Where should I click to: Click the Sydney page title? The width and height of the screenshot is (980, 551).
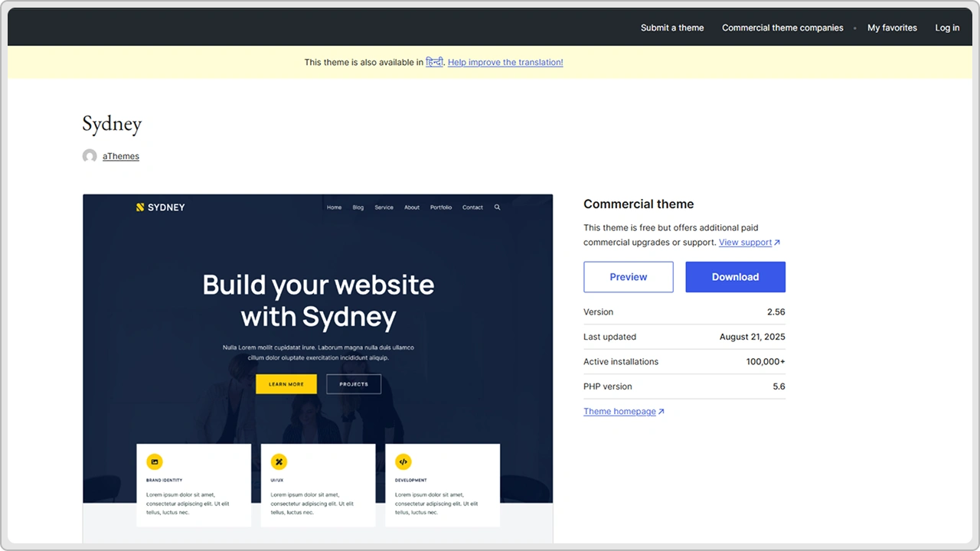click(112, 124)
